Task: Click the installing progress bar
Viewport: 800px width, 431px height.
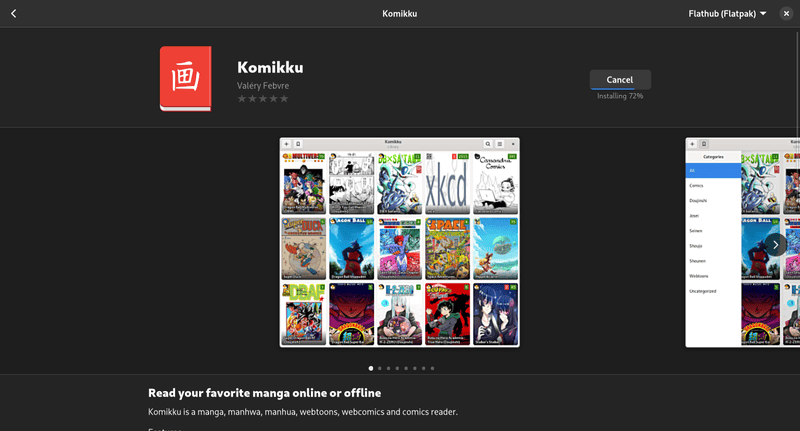Action: [620, 89]
